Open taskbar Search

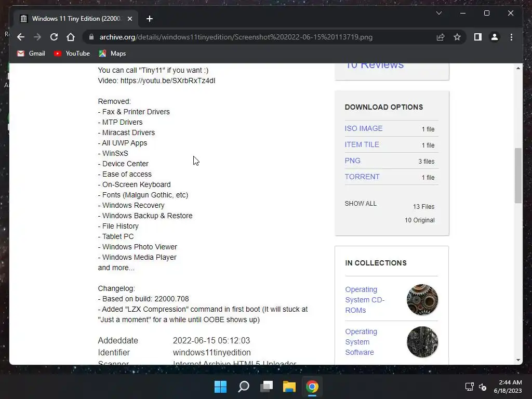tap(244, 387)
